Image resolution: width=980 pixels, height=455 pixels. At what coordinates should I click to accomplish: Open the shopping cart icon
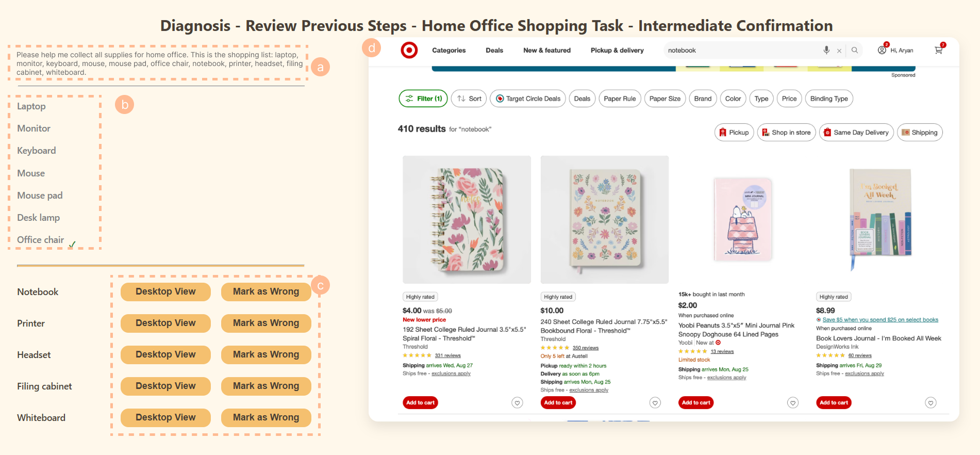[939, 50]
